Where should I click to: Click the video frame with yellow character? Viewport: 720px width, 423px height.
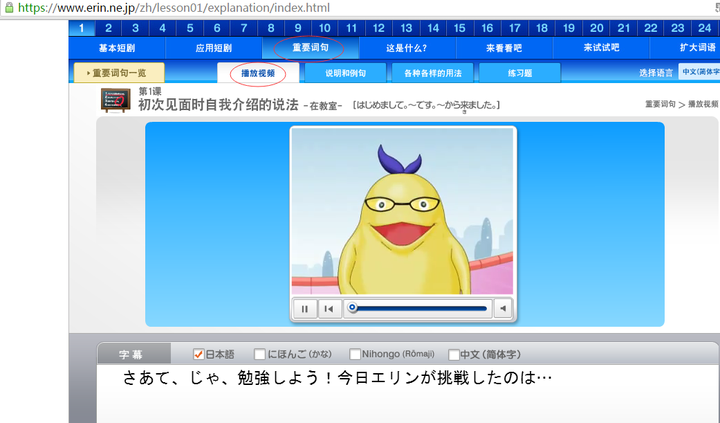(x=402, y=211)
